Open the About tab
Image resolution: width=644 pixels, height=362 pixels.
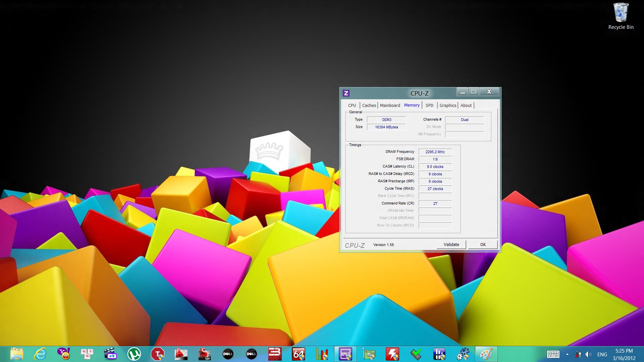(x=466, y=105)
